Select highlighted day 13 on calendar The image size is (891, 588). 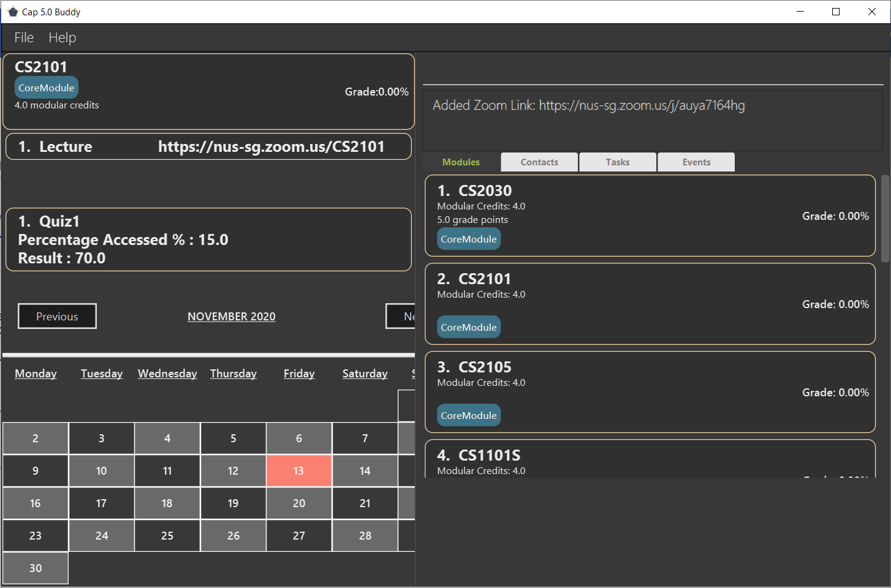[x=299, y=470]
